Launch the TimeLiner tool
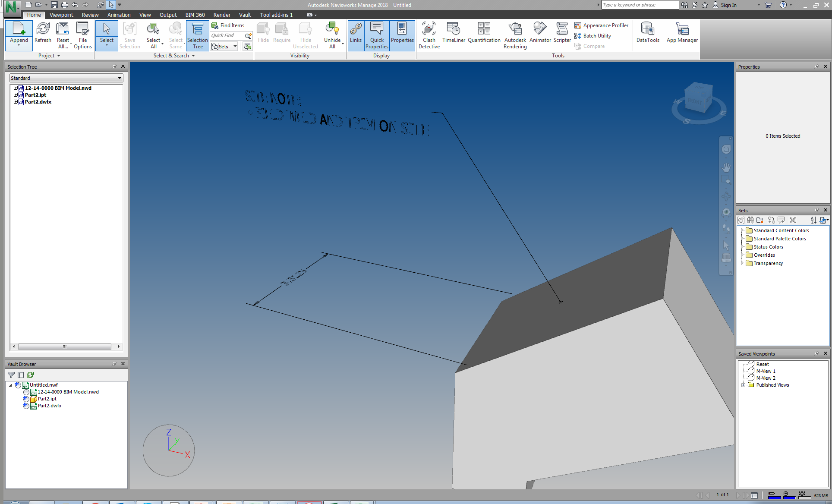This screenshot has width=832, height=504. pos(453,35)
